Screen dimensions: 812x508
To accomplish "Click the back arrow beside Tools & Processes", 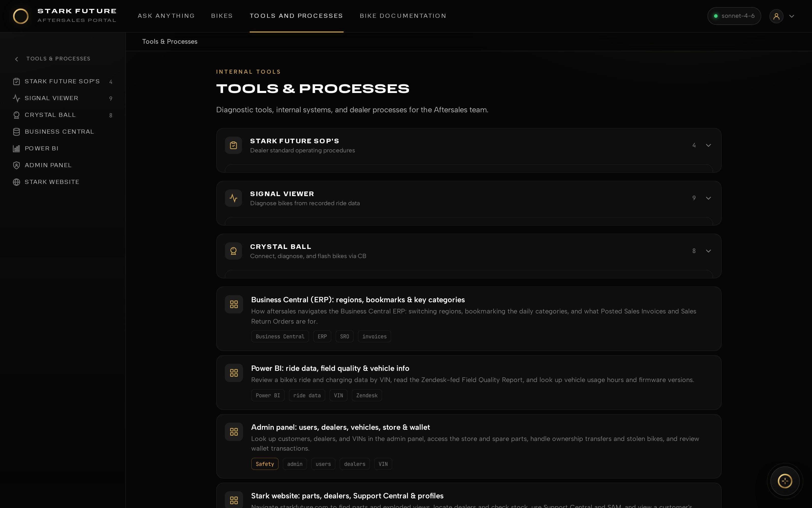I will coord(16,59).
